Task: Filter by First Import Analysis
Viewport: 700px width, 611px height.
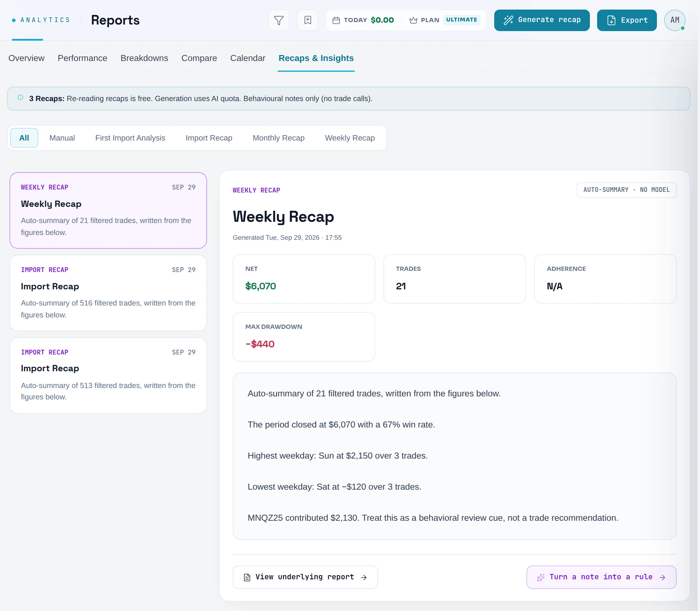Action: click(130, 138)
